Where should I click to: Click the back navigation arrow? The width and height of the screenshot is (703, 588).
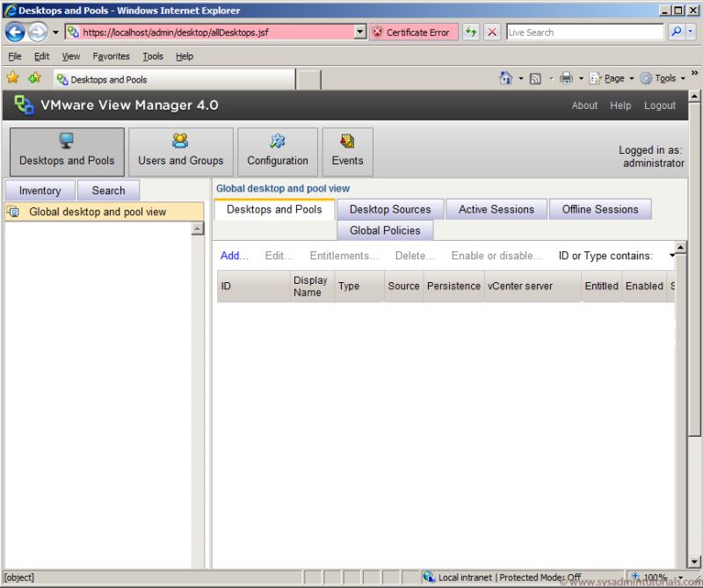pos(16,33)
